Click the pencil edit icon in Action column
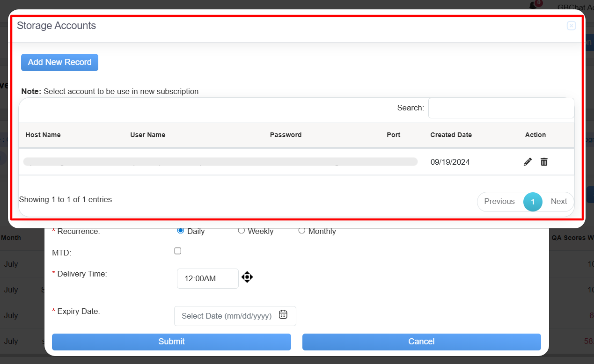This screenshot has height=364, width=594. click(528, 162)
